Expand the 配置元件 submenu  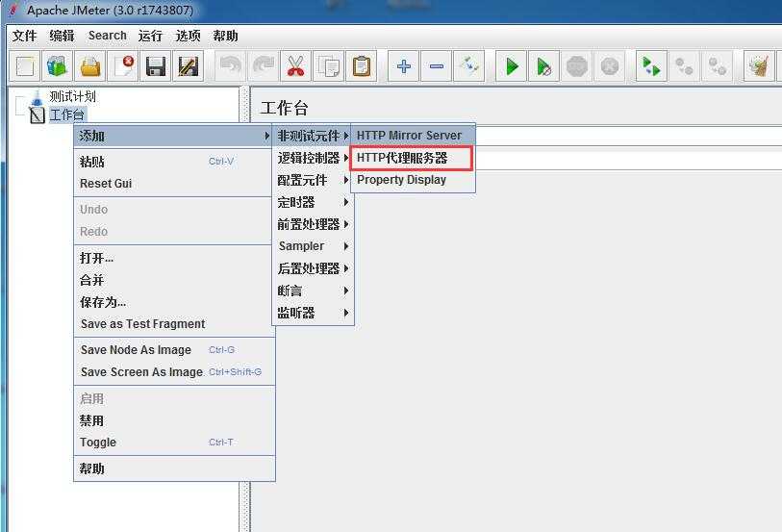point(313,180)
